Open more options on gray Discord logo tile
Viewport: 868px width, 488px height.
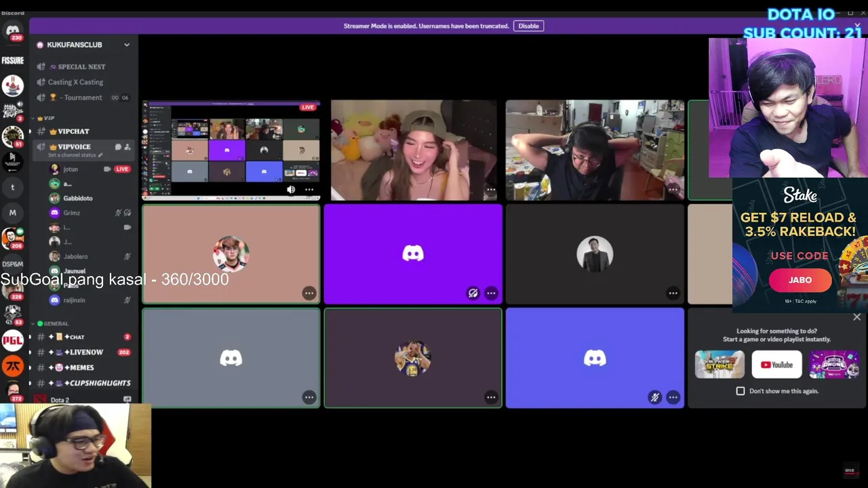(x=309, y=397)
